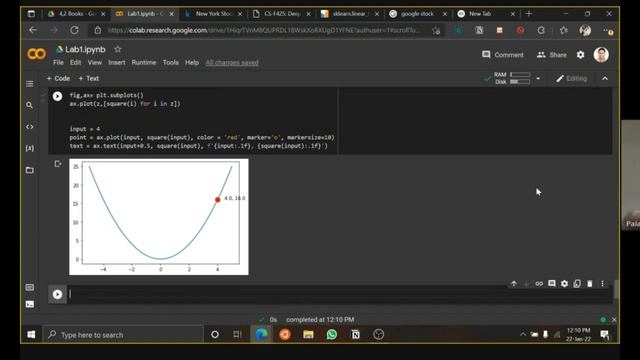Open a new browser tab with plus
Image resolution: width=640 pixels, height=360 pixels.
(x=529, y=14)
